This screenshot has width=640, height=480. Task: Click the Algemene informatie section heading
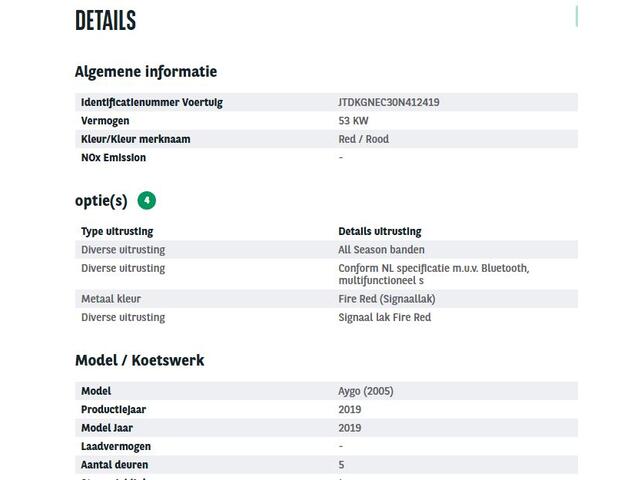point(146,72)
